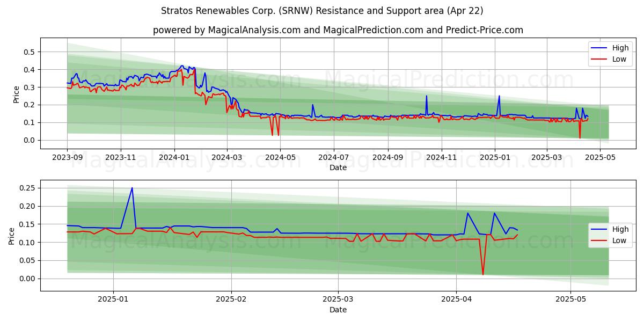Click the '0.15' price tick on bottom chart
Viewport: 644px width, 322px height.
(x=27, y=224)
